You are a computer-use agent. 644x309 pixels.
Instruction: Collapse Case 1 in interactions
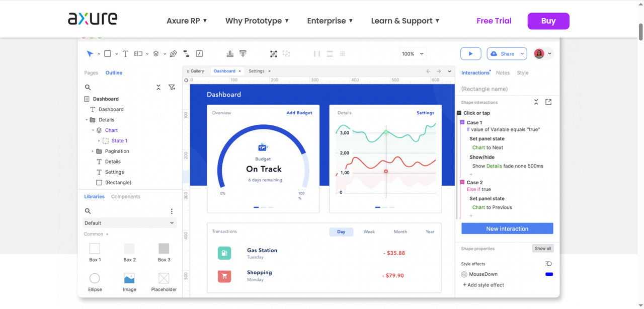462,122
